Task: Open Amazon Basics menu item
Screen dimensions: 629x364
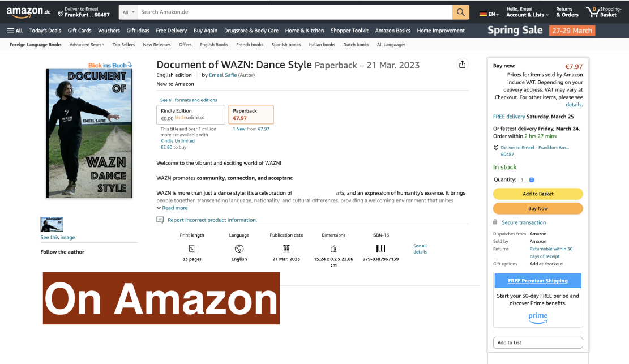Action: pos(392,31)
